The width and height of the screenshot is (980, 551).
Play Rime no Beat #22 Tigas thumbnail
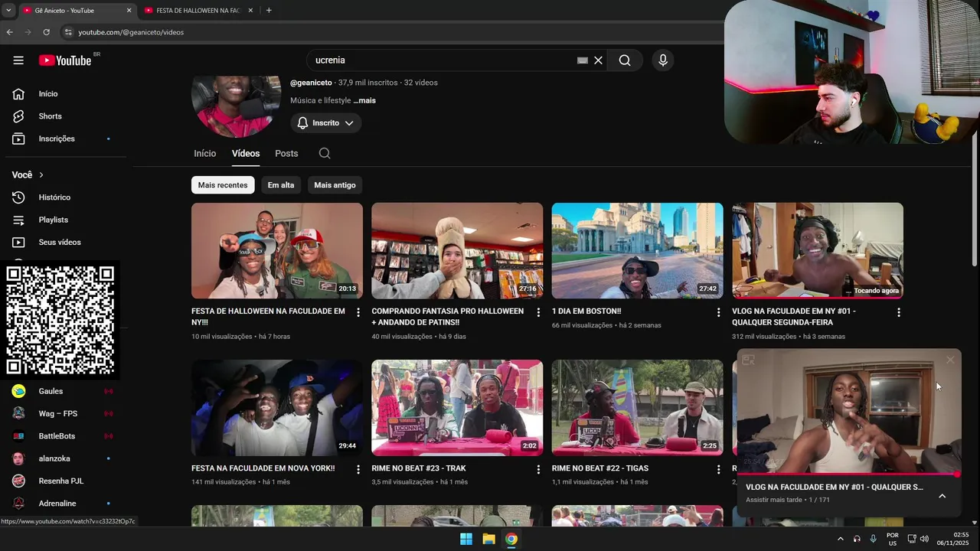(x=637, y=408)
